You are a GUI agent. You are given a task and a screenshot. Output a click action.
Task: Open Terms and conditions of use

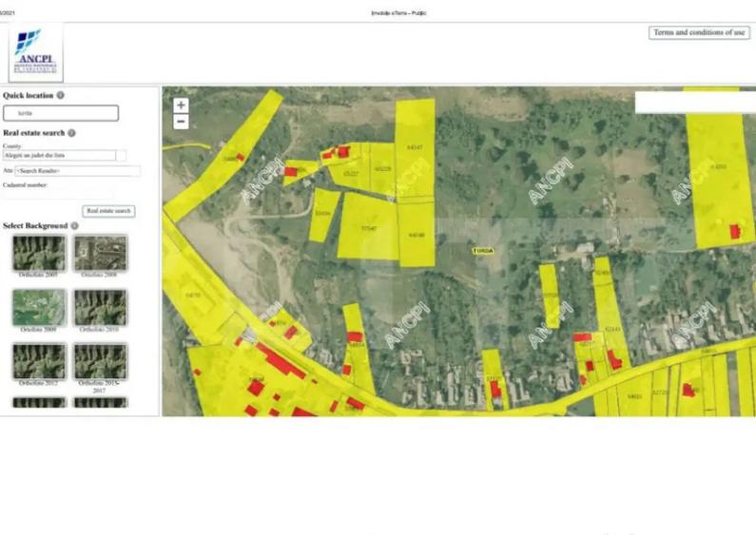point(699,32)
